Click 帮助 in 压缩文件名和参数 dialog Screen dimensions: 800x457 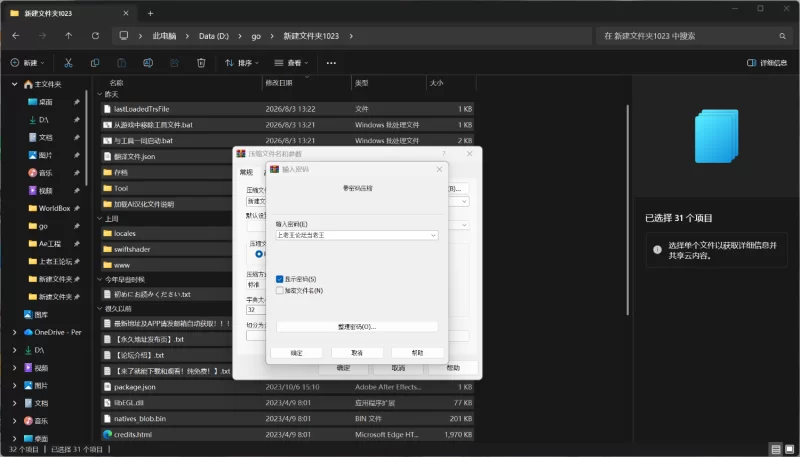pos(453,368)
